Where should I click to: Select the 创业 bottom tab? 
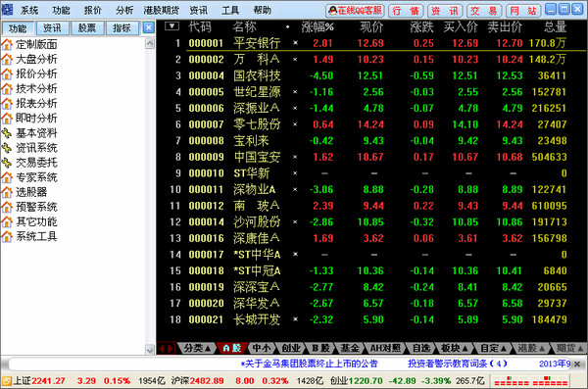[291, 348]
